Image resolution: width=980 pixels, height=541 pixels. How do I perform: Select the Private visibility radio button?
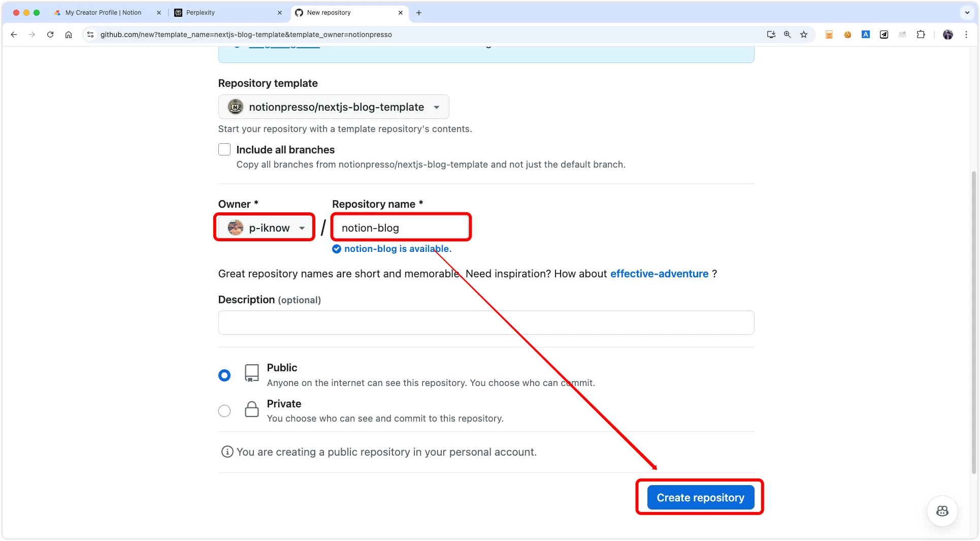tap(224, 411)
